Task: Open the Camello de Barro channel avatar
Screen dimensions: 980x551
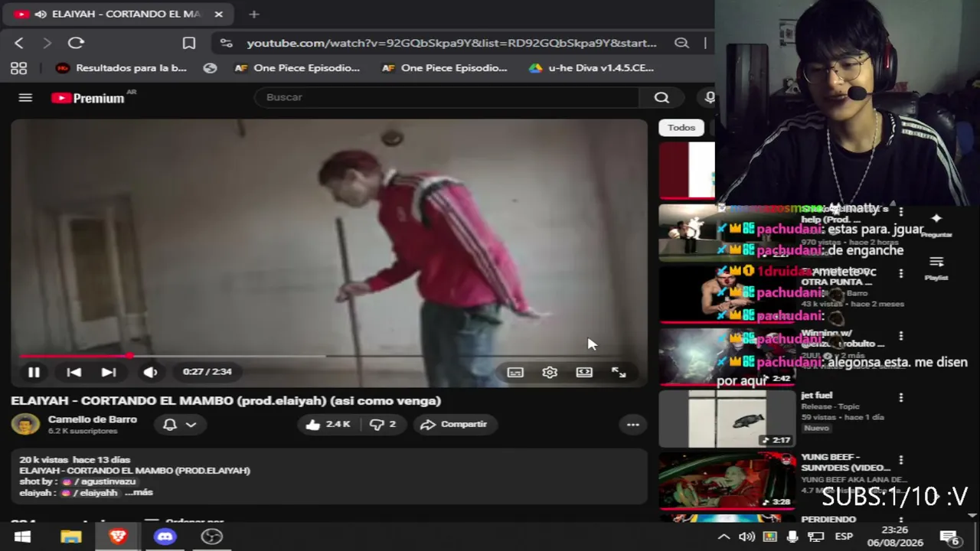Action: click(x=25, y=424)
